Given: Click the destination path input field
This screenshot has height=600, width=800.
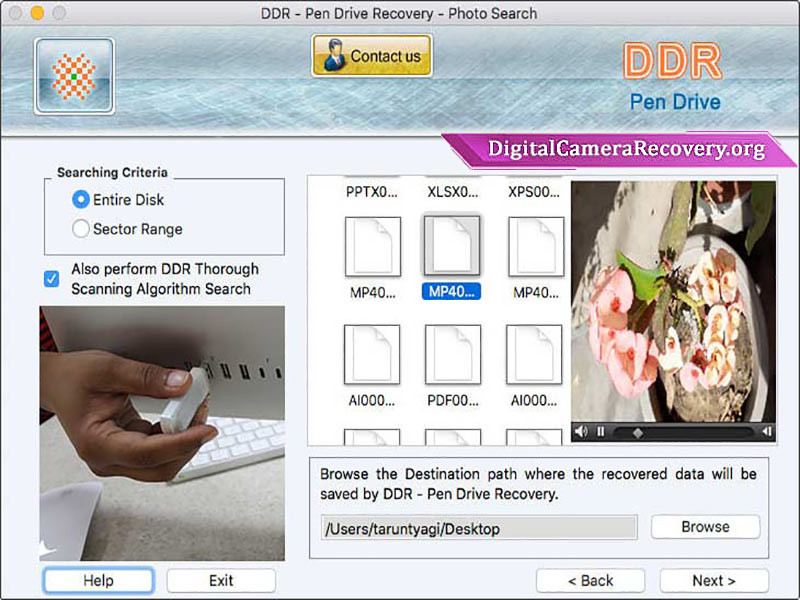Looking at the screenshot, I should [x=479, y=528].
